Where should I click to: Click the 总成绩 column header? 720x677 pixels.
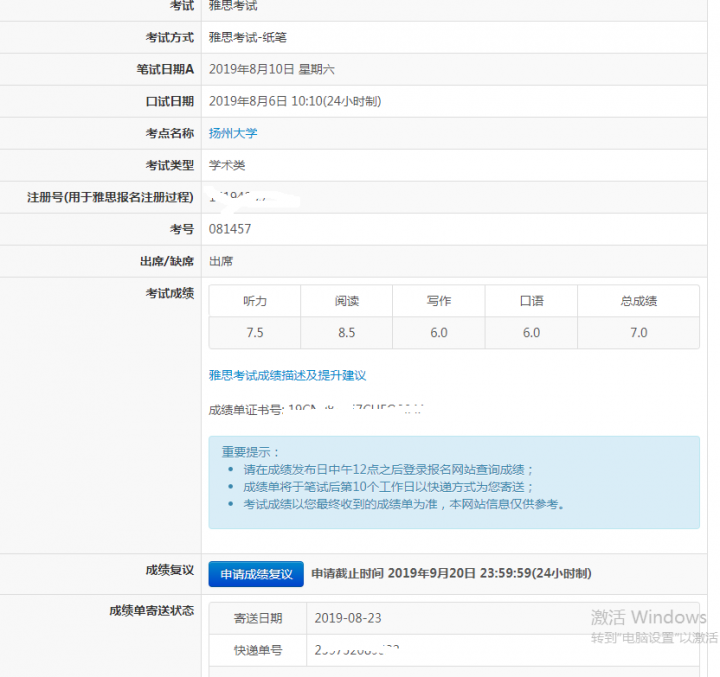tap(638, 301)
